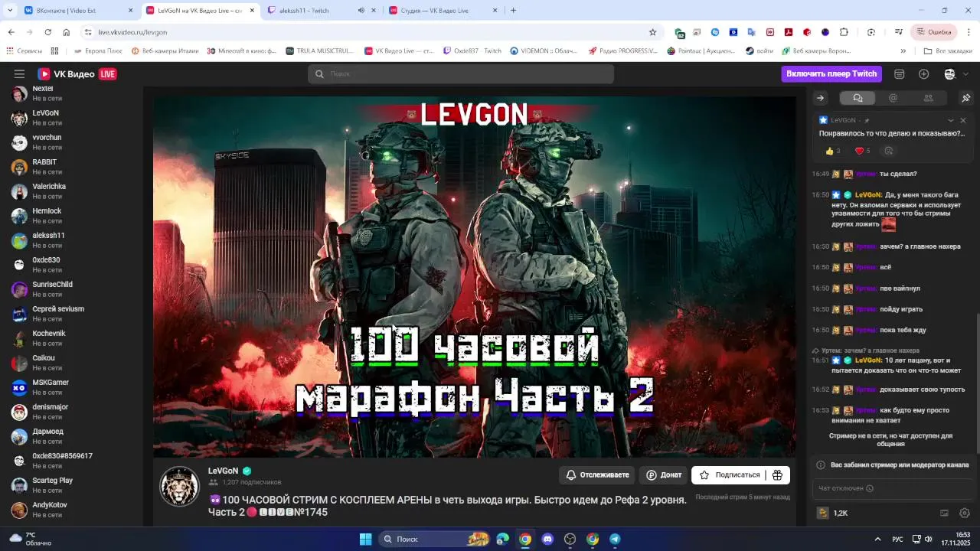Open RABBIT channel in sidebar

click(x=71, y=167)
